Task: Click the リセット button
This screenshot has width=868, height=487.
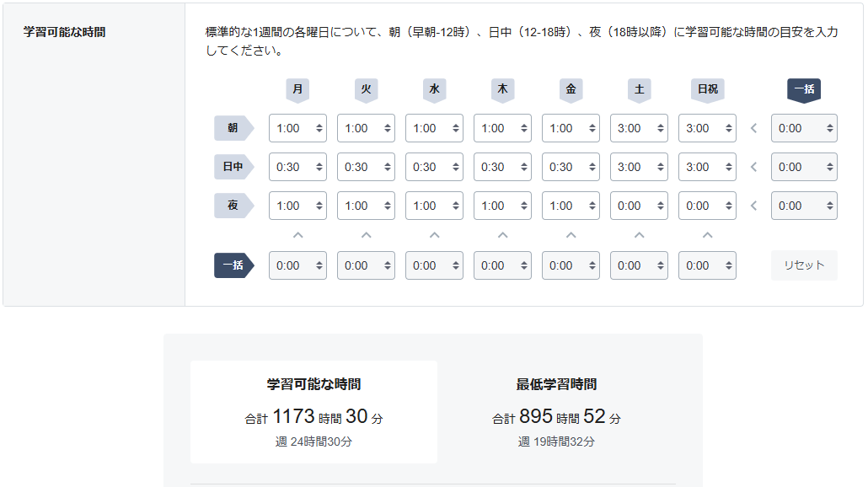Action: point(804,265)
